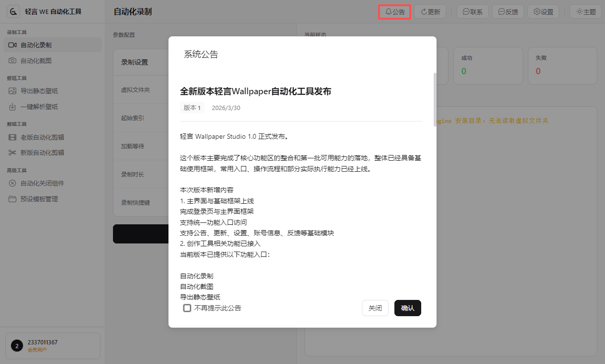This screenshot has height=364, width=605.
Task: Click the 2337011367 user account card
Action: point(52,345)
